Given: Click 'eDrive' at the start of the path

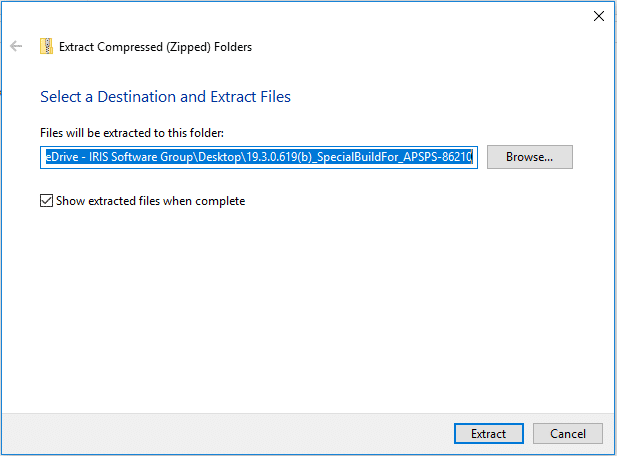Looking at the screenshot, I should point(62,157).
